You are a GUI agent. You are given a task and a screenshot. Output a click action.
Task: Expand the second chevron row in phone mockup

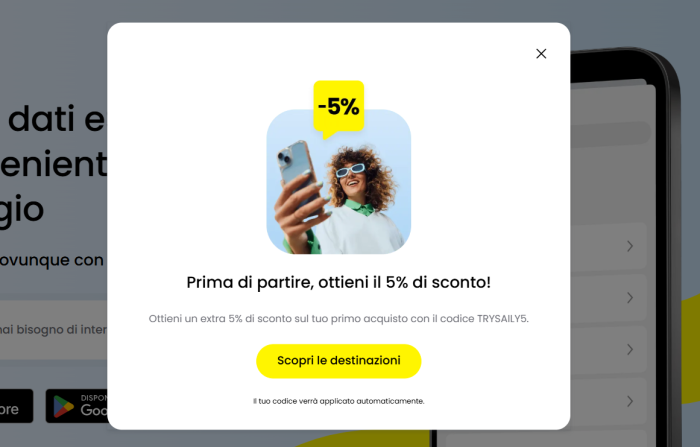629,297
